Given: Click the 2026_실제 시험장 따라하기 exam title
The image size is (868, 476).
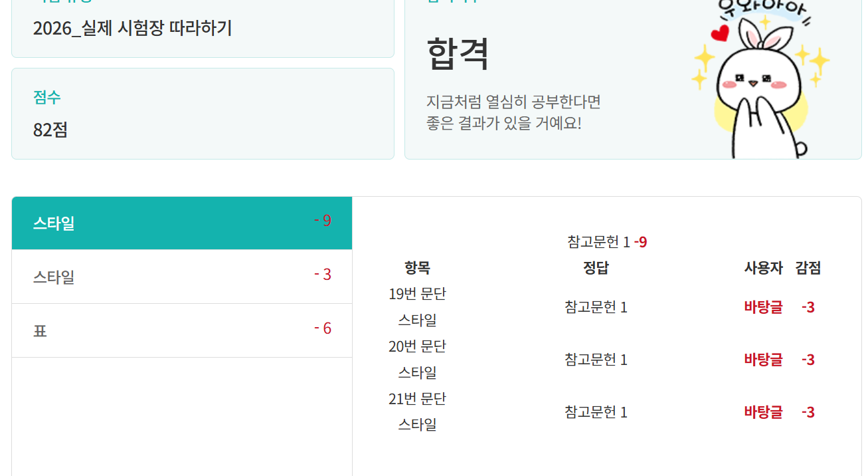Looking at the screenshot, I should coord(132,29).
